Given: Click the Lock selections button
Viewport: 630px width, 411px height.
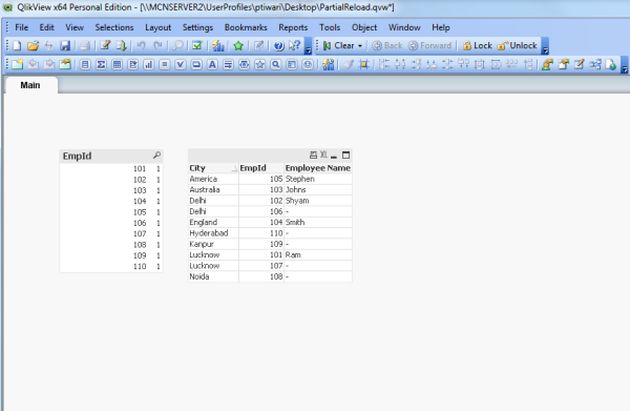Looking at the screenshot, I should (x=478, y=45).
